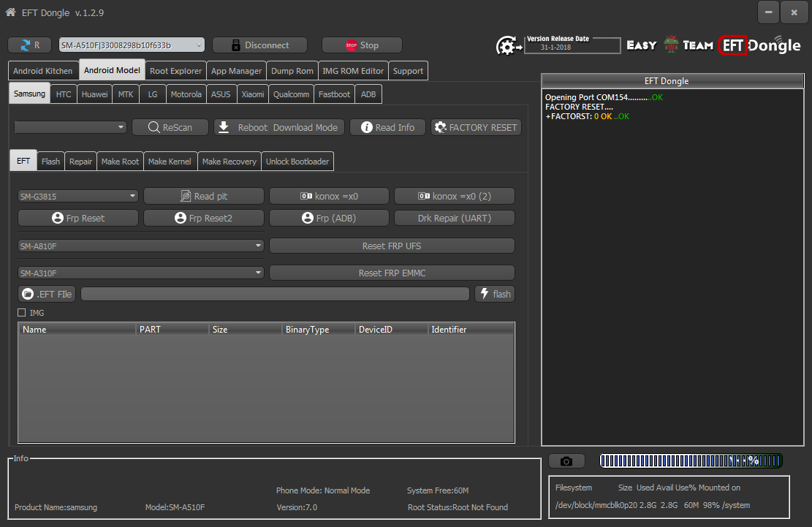Viewport: 812px width, 527px height.
Task: Click the EFT Dongle logo
Action: tap(759, 45)
